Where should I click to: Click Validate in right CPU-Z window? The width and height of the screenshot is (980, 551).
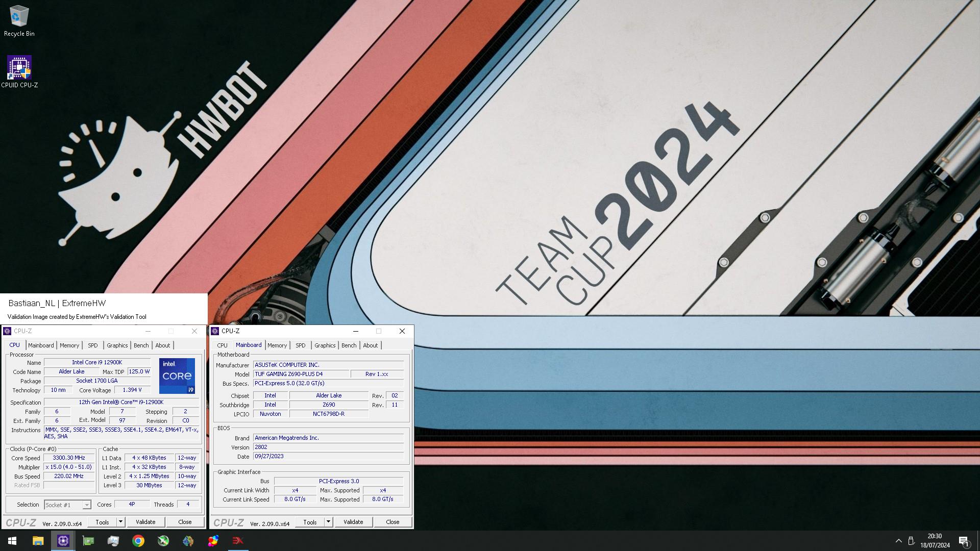pos(353,522)
